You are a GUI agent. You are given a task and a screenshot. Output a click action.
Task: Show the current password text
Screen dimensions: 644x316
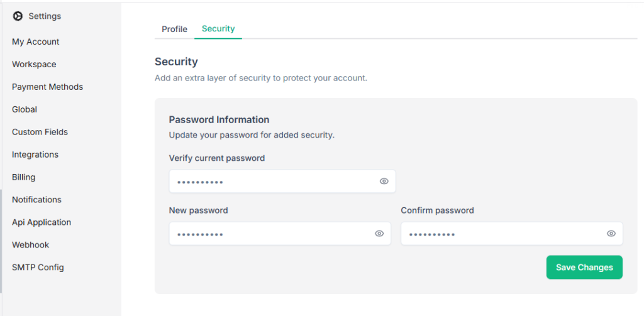[384, 182]
